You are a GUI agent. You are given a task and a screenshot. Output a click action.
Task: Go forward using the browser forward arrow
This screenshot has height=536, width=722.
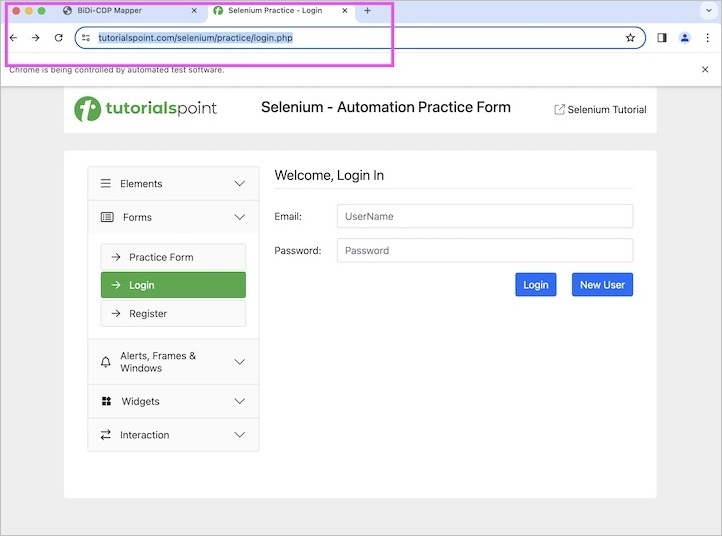click(35, 38)
